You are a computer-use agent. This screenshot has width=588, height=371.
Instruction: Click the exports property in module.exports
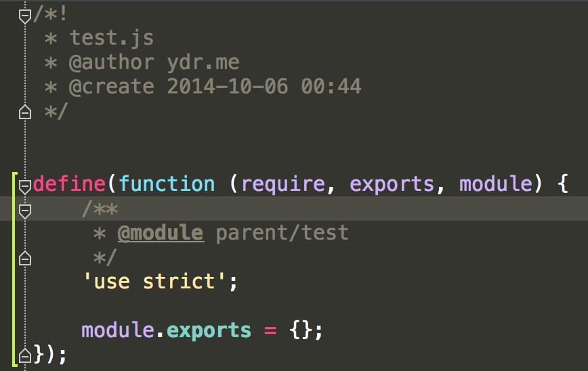point(209,330)
